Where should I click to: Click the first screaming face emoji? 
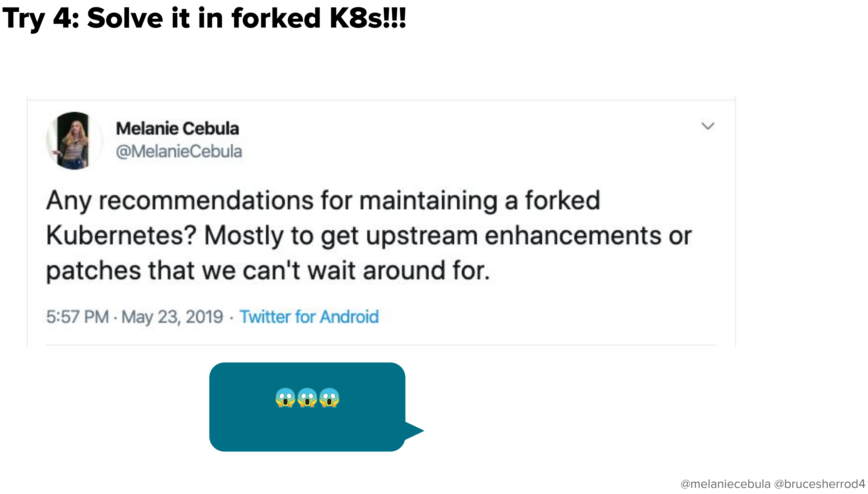pyautogui.click(x=285, y=398)
